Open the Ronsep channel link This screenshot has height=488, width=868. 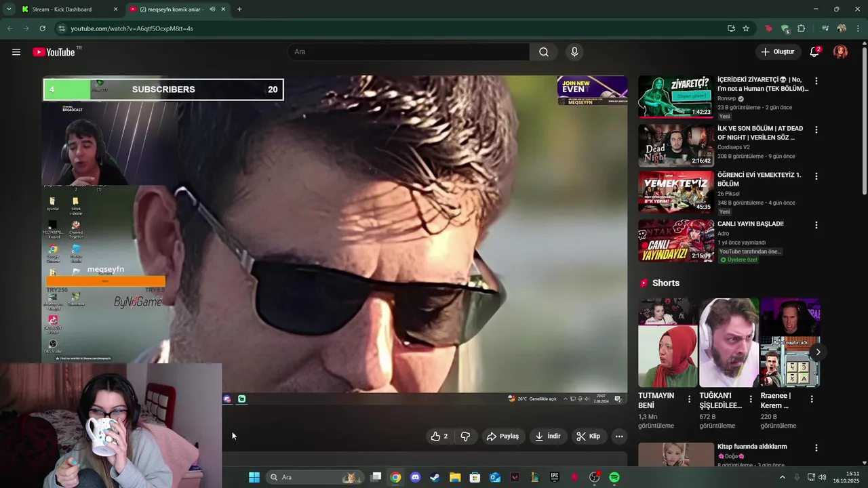726,98
